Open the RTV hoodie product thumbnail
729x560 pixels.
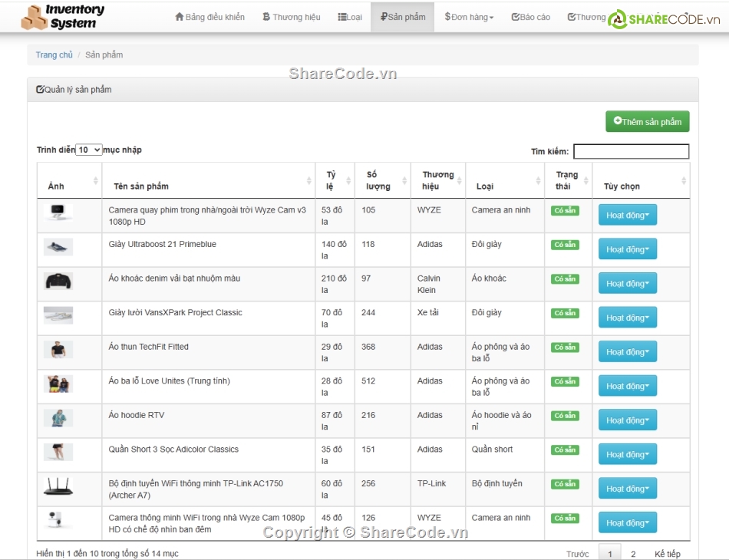58,418
